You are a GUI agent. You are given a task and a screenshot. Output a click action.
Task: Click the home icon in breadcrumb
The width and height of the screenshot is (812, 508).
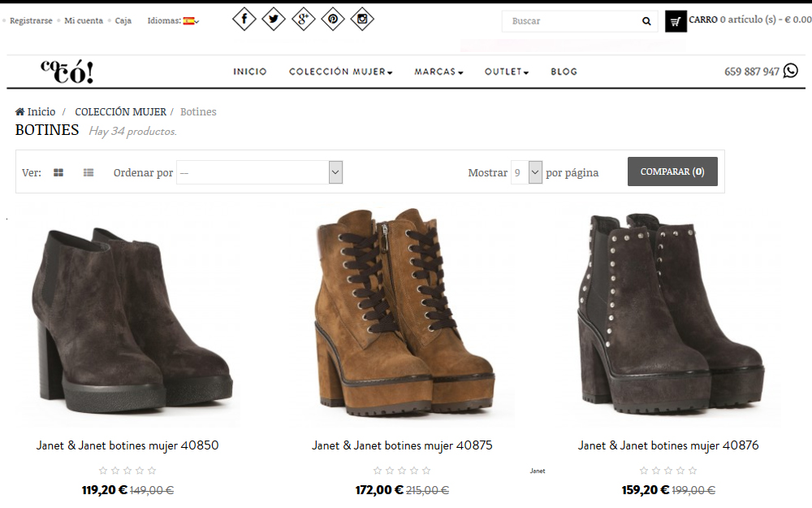click(x=19, y=111)
